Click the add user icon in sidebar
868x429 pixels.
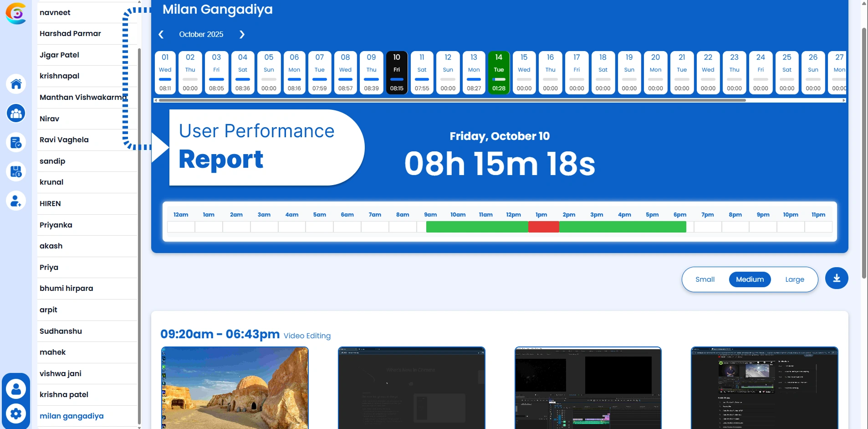(x=16, y=201)
